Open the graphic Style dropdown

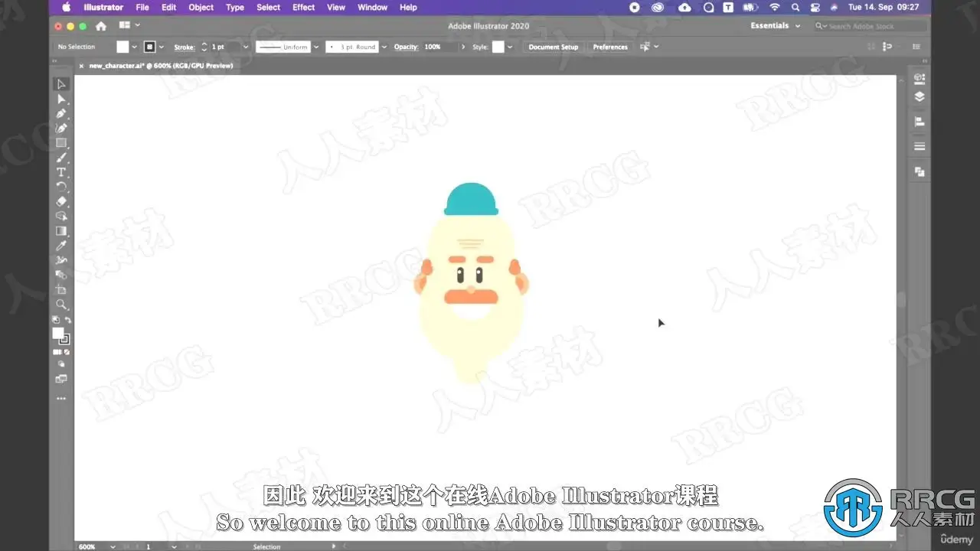(x=510, y=47)
